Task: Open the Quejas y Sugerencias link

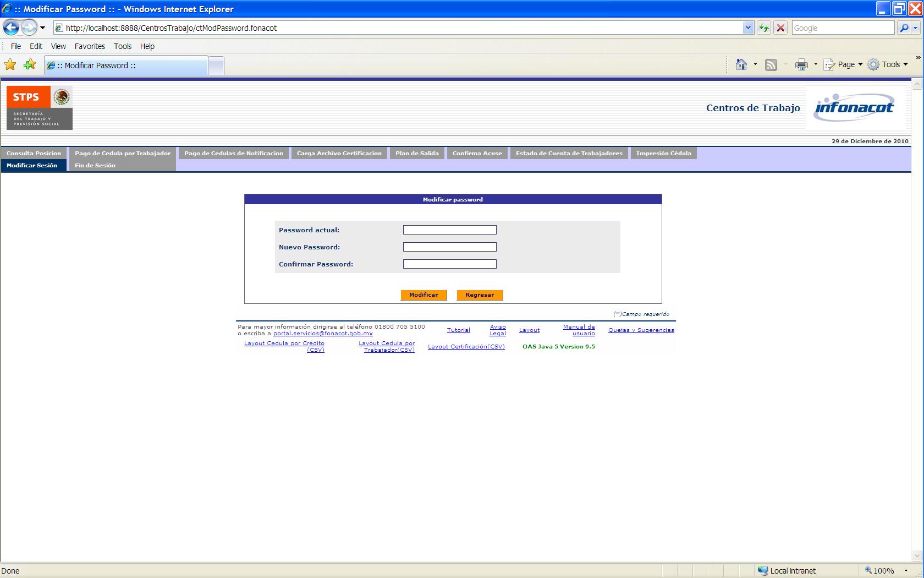Action: (641, 330)
